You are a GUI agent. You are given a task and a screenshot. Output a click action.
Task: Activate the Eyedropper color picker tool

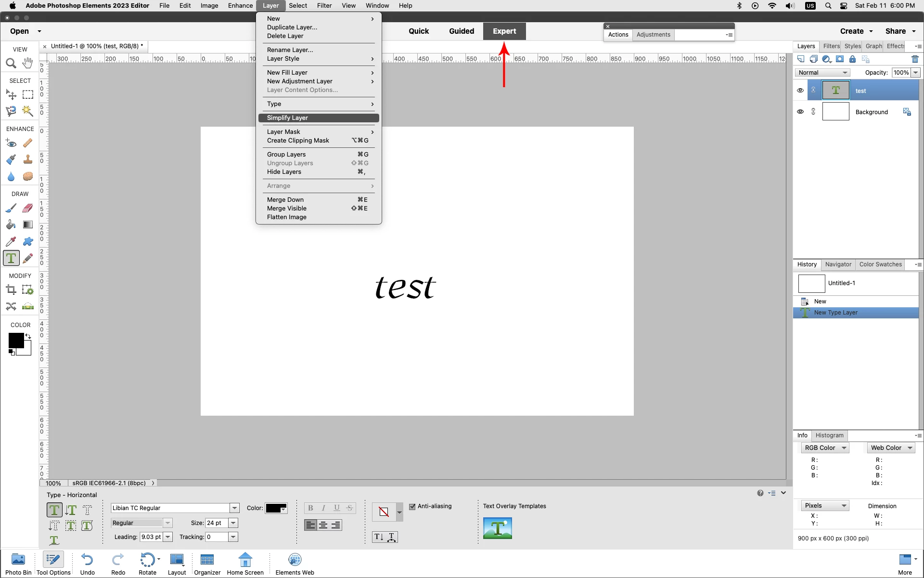[11, 241]
